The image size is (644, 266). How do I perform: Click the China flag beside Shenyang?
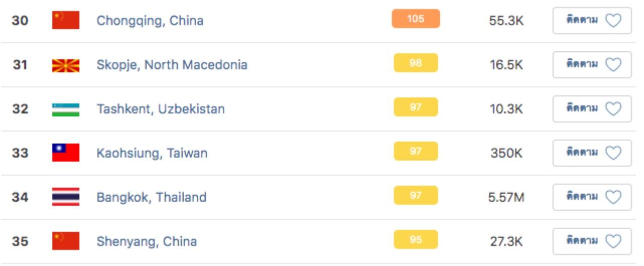click(x=65, y=241)
